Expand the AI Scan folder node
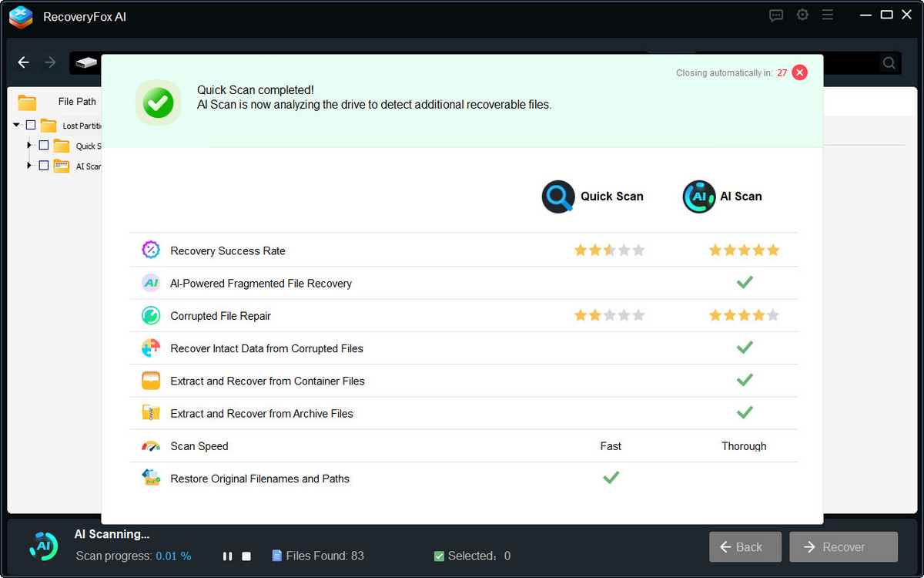Screen dimensions: 924x578 [x=30, y=165]
